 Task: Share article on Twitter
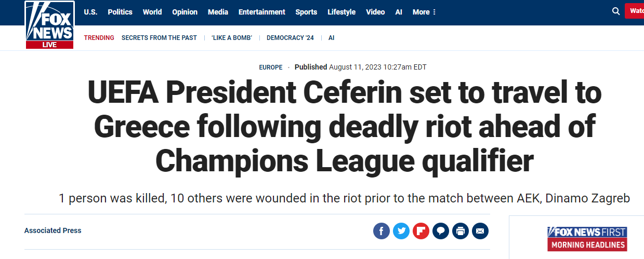pos(401,231)
